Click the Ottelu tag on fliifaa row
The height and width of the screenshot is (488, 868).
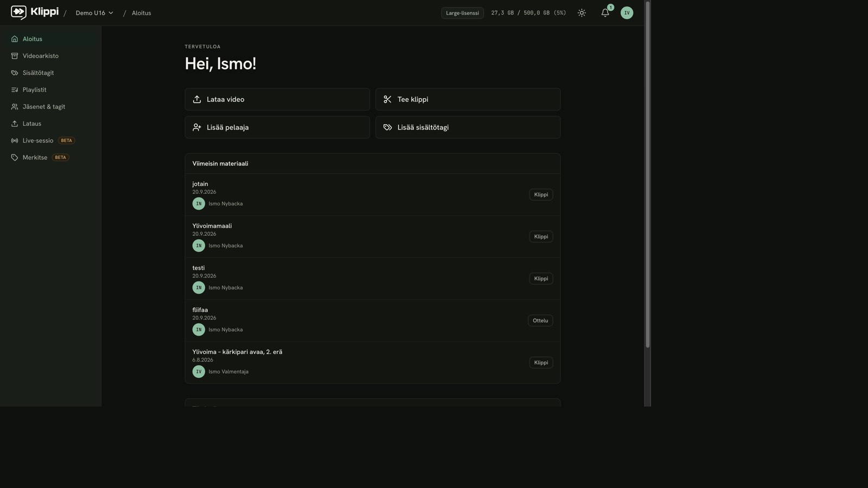540,320
